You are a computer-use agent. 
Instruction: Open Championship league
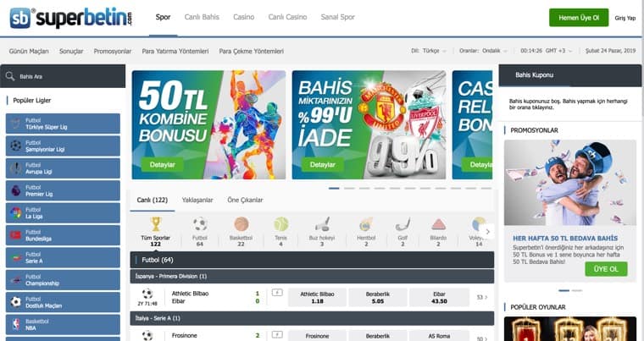pyautogui.click(x=63, y=280)
